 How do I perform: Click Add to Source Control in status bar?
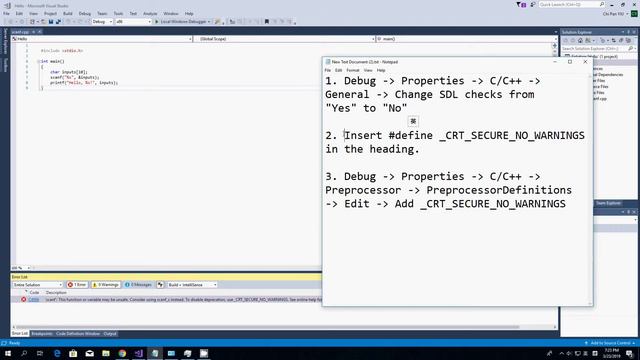tap(610, 343)
